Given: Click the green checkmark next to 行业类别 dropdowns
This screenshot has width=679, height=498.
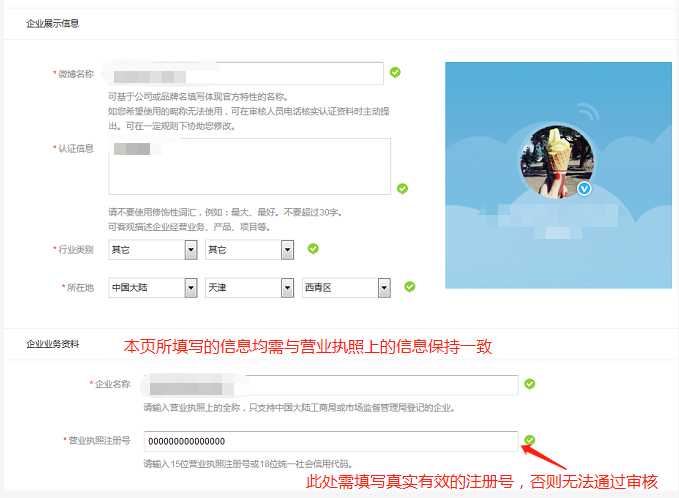Looking at the screenshot, I should (x=313, y=249).
